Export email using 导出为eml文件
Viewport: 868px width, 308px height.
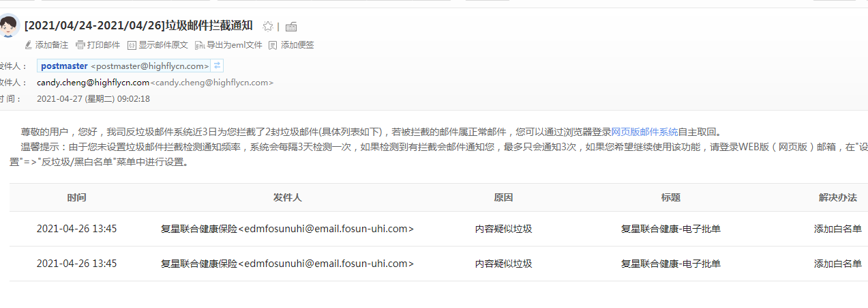[228, 45]
